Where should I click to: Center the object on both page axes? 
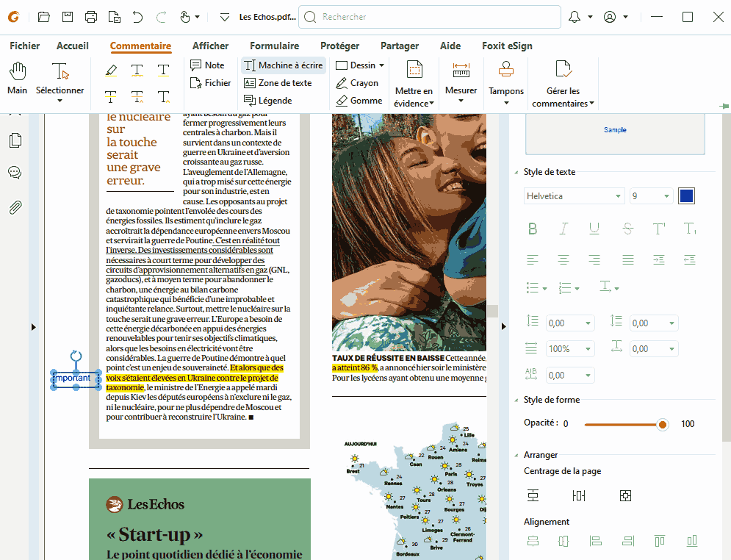click(x=626, y=495)
